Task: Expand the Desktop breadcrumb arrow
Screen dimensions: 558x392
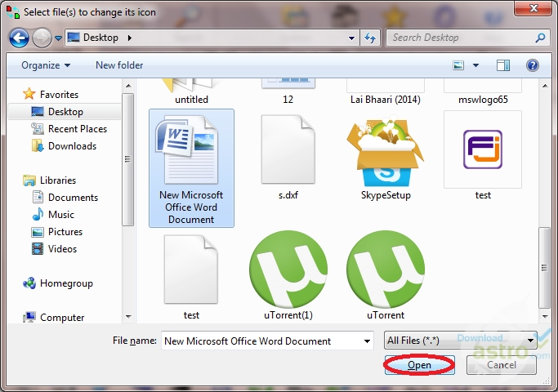Action: tap(130, 38)
